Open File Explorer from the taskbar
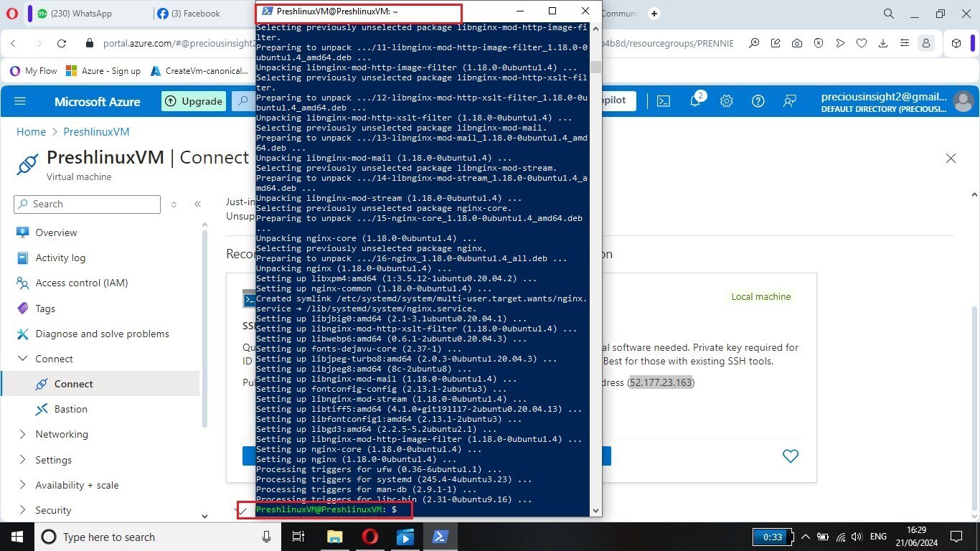The height and width of the screenshot is (551, 980). point(334,537)
